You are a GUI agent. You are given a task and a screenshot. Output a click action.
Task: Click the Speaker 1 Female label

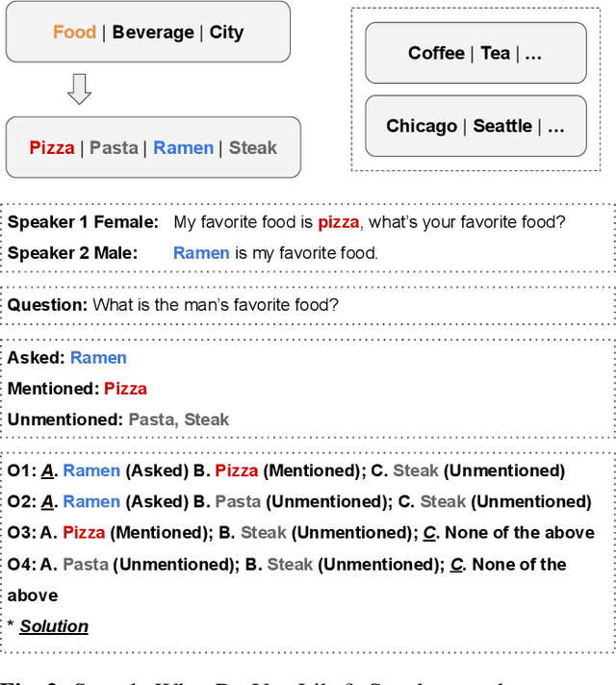[83, 222]
